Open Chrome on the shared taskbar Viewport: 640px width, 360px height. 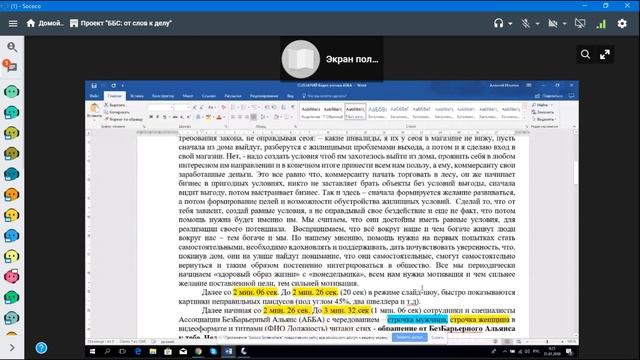pos(198,351)
